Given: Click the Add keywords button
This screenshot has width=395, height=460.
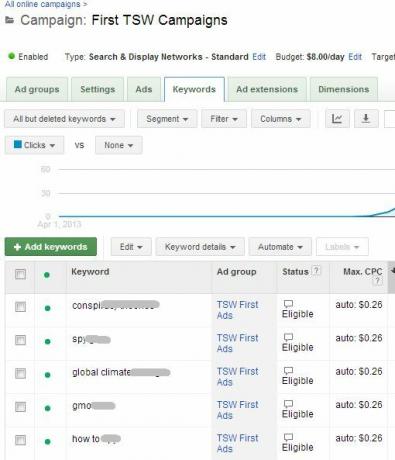Looking at the screenshot, I should click(51, 247).
